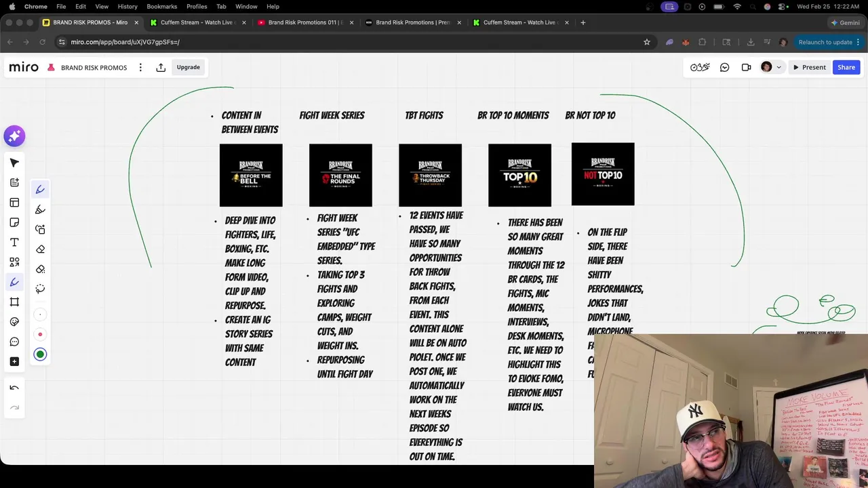The height and width of the screenshot is (488, 868).
Task: Choose the highlighter in drawing submenu
Action: 40,209
